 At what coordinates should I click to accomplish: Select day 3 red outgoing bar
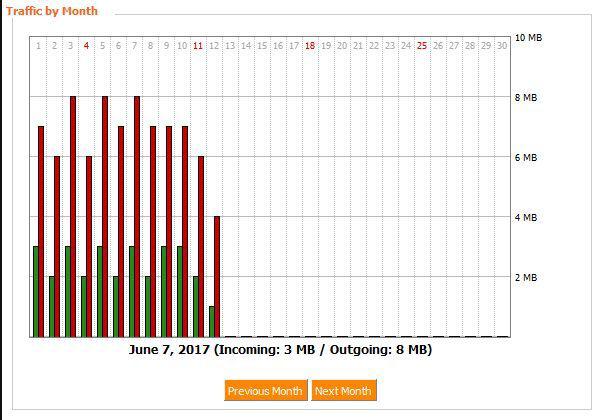[x=73, y=217]
